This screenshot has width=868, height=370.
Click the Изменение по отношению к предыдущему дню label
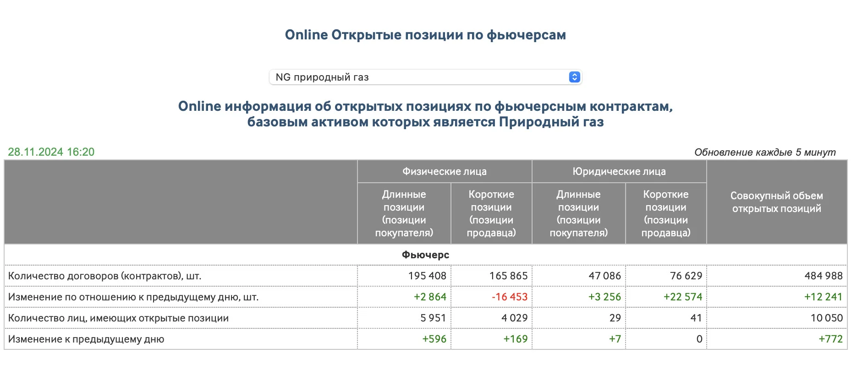pos(133,297)
